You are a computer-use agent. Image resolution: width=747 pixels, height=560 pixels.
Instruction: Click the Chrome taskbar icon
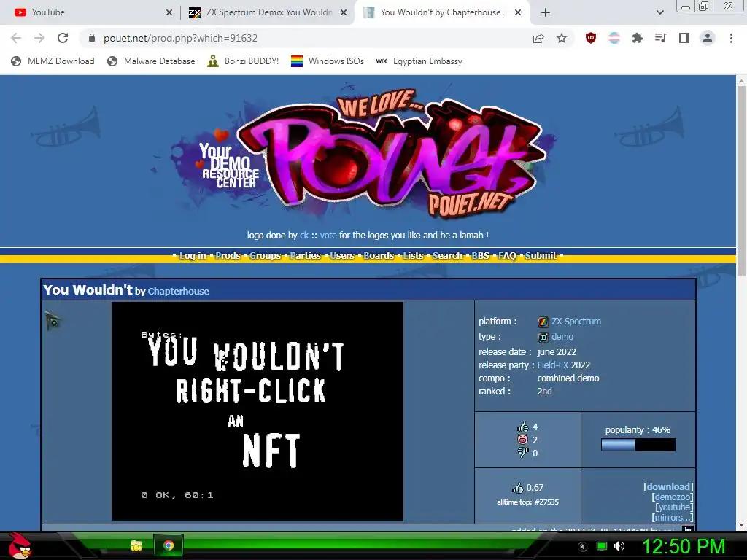point(169,545)
